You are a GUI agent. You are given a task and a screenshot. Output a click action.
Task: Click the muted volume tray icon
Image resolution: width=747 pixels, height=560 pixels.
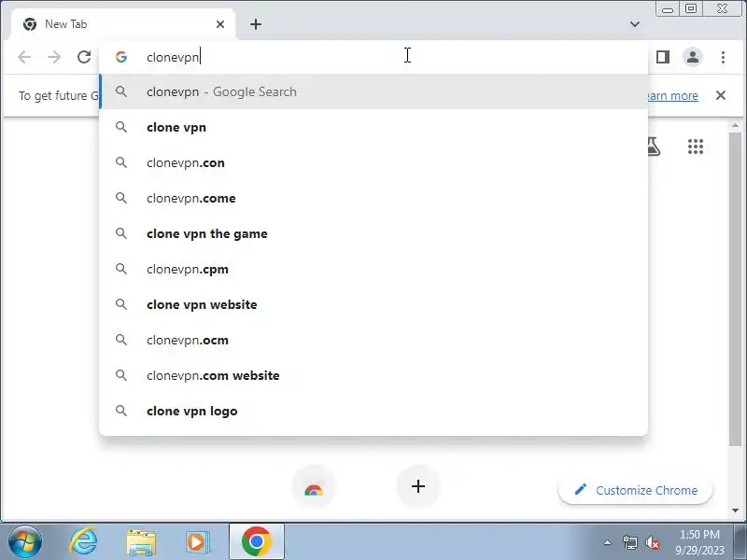click(652, 542)
